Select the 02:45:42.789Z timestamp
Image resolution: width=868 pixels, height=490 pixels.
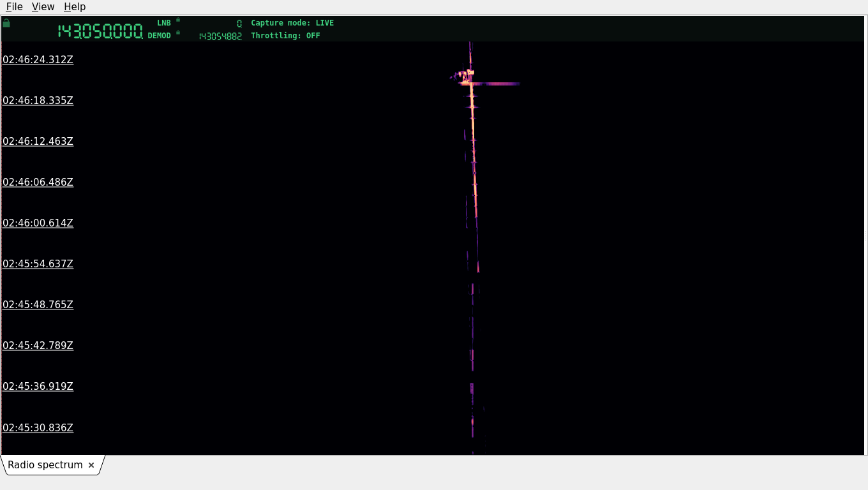(x=38, y=346)
